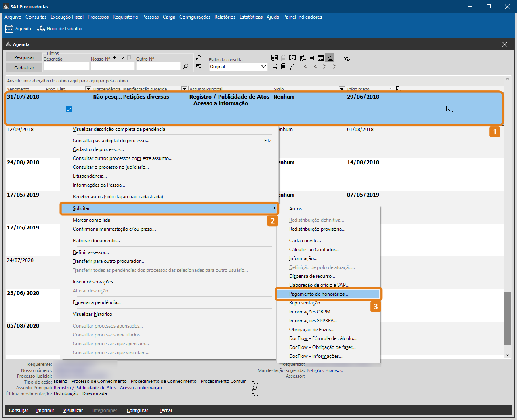517x420 pixels.
Task: Click the bookmark flag in the selected row
Action: pos(449,109)
